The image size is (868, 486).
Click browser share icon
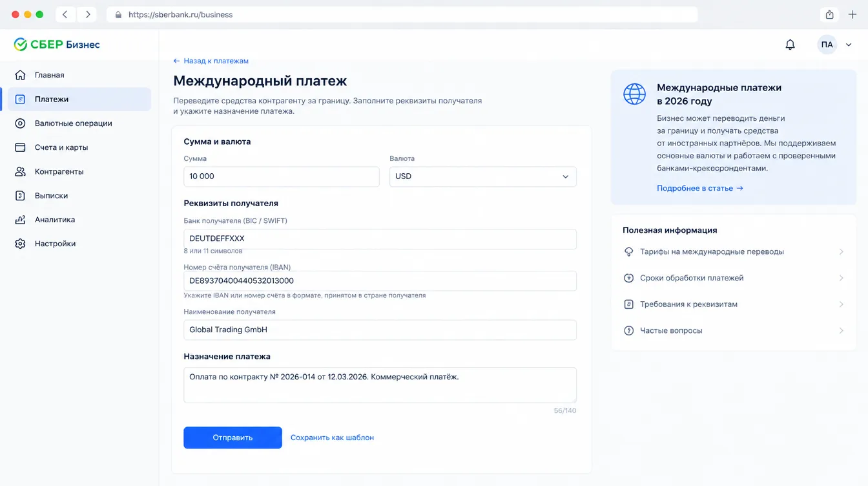[x=829, y=14]
